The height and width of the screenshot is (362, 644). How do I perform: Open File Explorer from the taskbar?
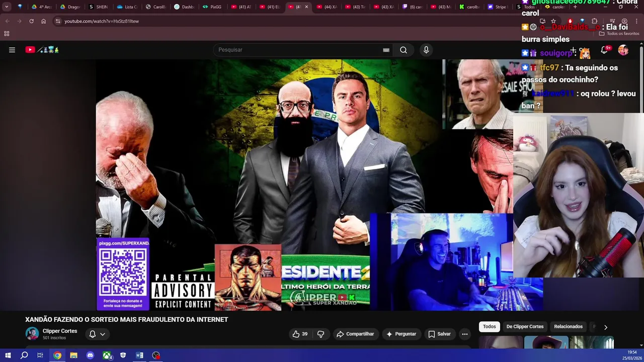click(73, 355)
